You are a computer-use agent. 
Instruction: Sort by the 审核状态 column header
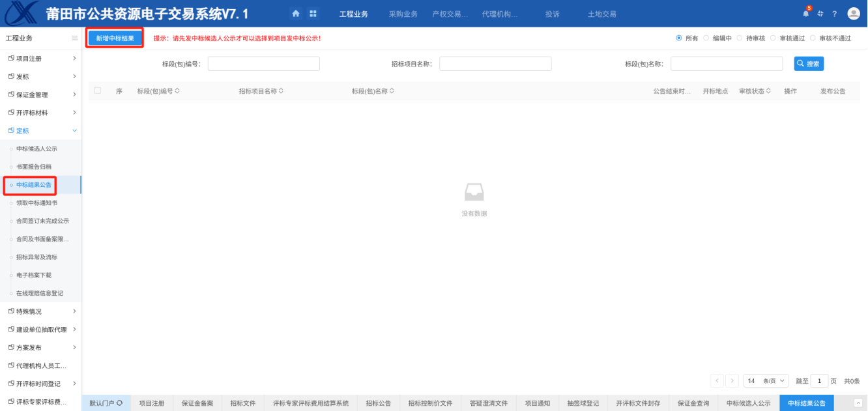755,91
